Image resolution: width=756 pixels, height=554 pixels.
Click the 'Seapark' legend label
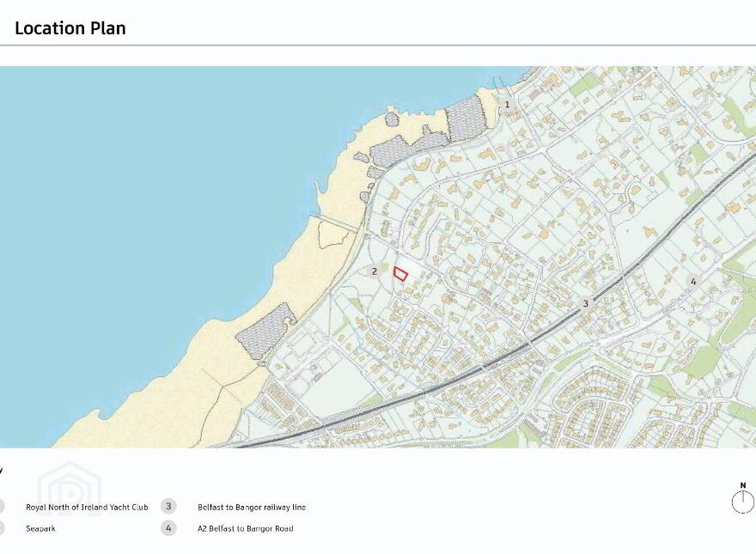pos(40,528)
